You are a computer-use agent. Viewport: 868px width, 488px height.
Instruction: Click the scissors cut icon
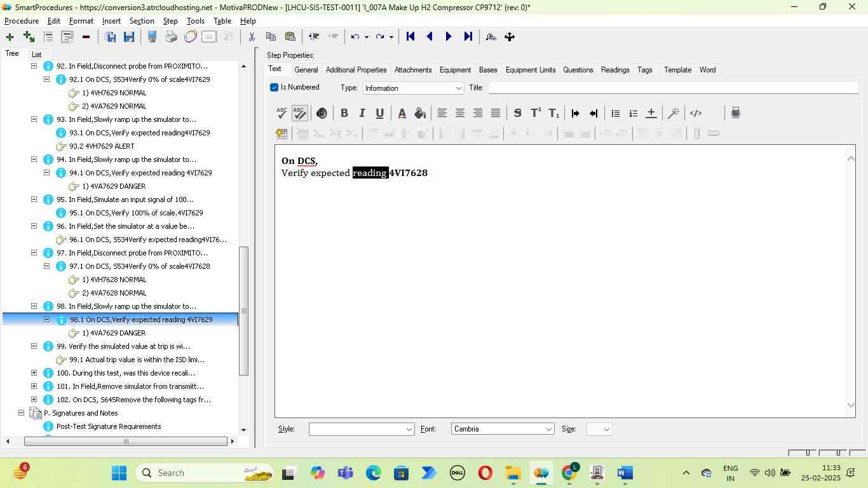pyautogui.click(x=252, y=37)
